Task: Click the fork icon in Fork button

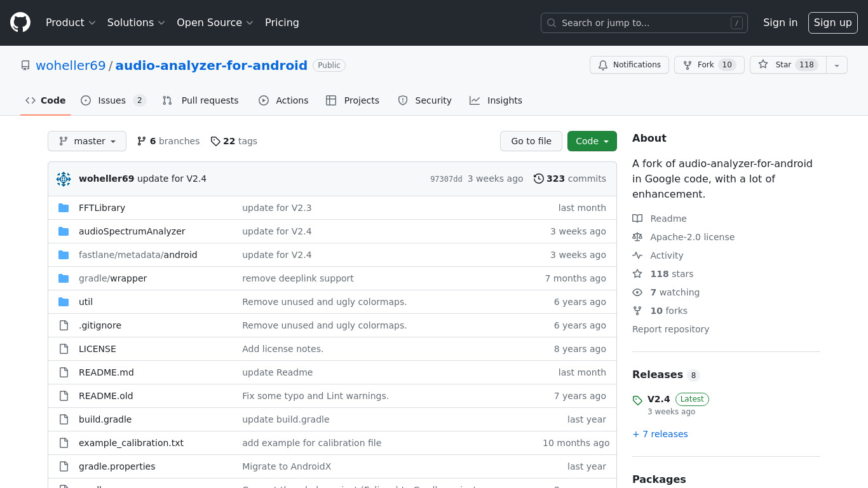Action: pyautogui.click(x=688, y=65)
